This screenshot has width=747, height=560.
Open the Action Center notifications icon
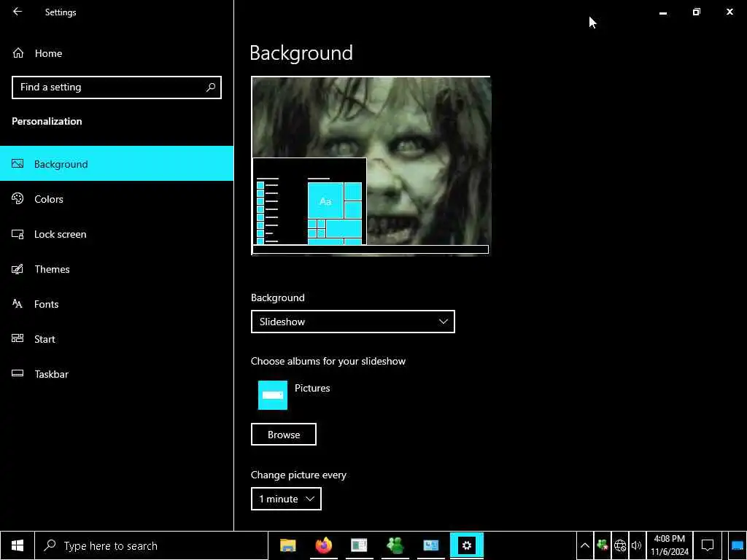coord(708,545)
